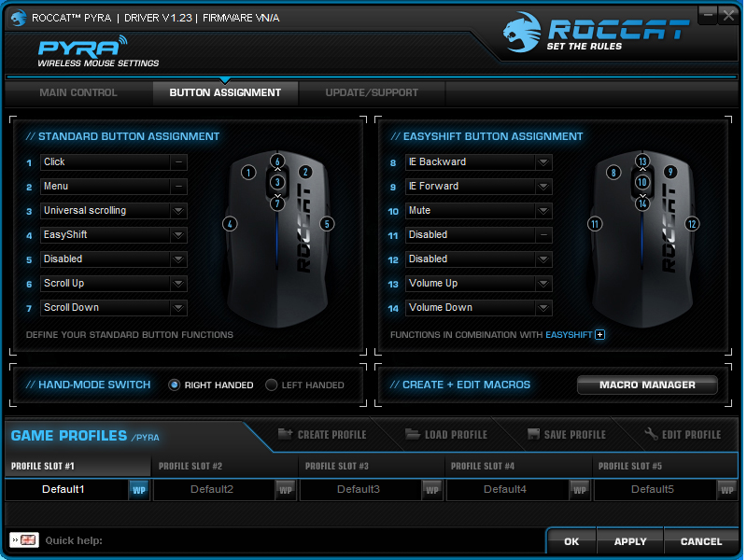This screenshot has height=560, width=747.
Task: Open button 12 Disabled dropdown
Action: click(543, 259)
